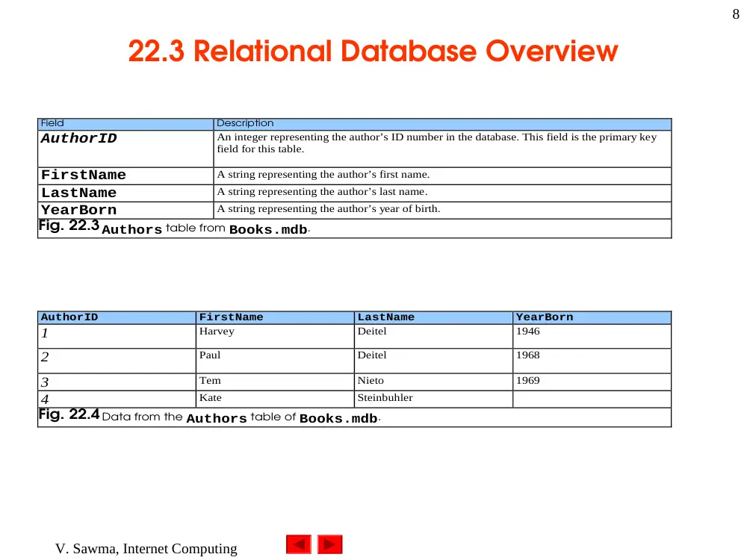Click the birth year 1969
The height and width of the screenshot is (560, 747).
pos(528,381)
